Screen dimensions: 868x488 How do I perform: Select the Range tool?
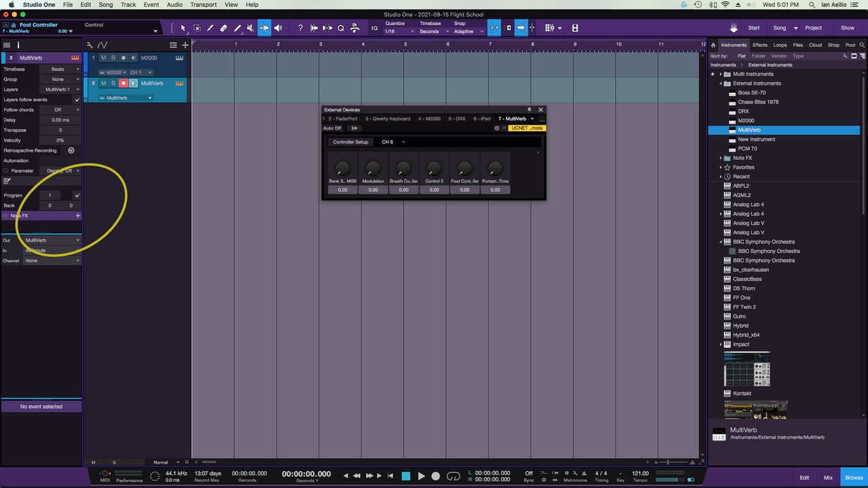point(197,28)
